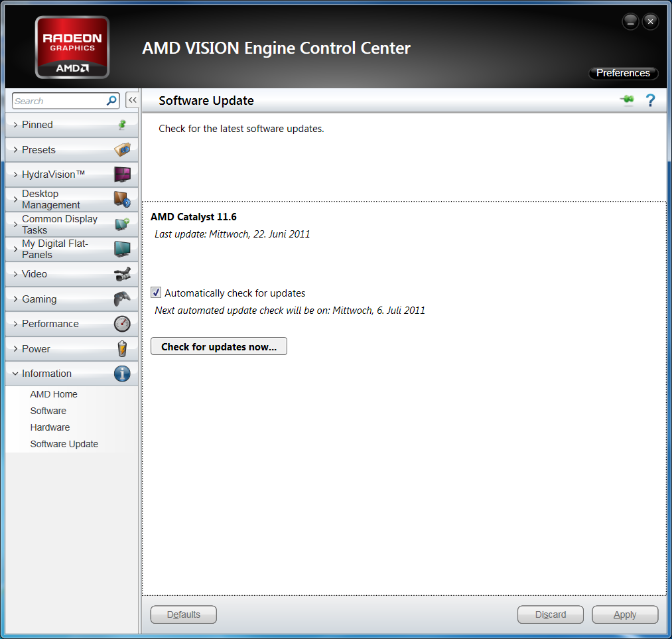This screenshot has width=672, height=639.
Task: Click the Video camcorder icon
Action: coord(122,274)
